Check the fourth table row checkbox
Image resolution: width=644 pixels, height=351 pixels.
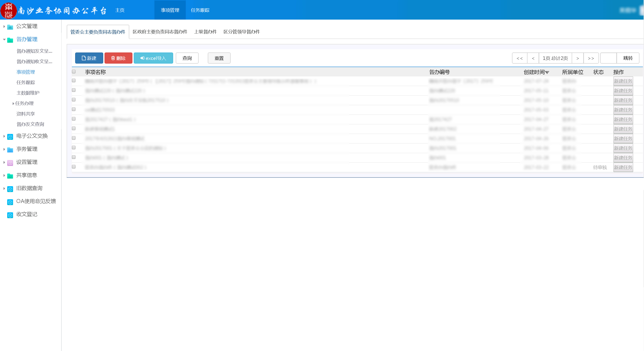click(73, 109)
